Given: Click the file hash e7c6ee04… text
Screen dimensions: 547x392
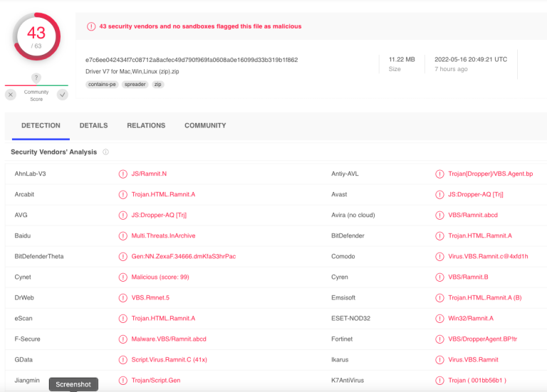Looking at the screenshot, I should pos(192,60).
